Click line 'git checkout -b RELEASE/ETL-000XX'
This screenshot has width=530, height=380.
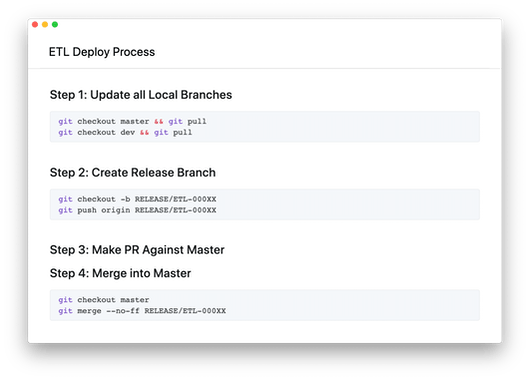pyautogui.click(x=137, y=199)
